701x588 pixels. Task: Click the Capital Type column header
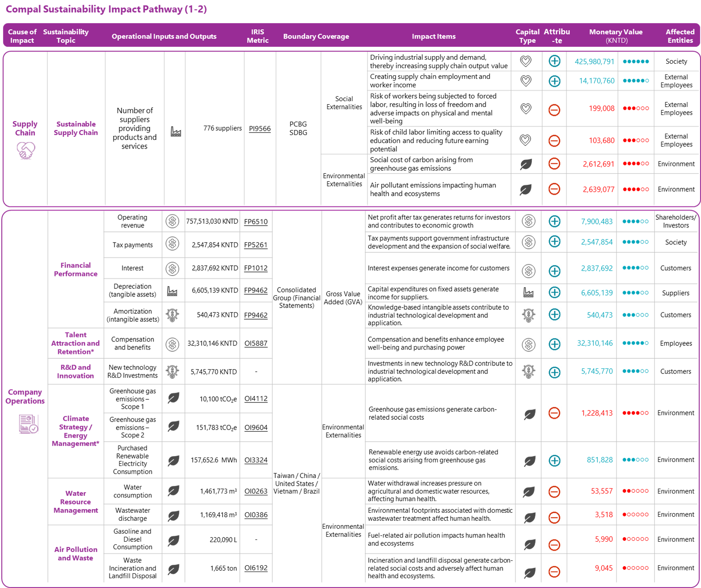pos(527,36)
